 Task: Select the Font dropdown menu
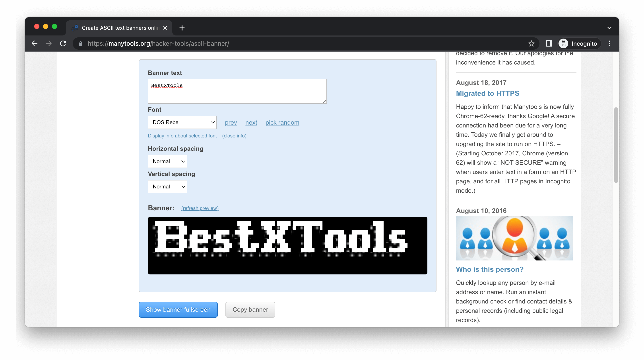[x=181, y=122]
